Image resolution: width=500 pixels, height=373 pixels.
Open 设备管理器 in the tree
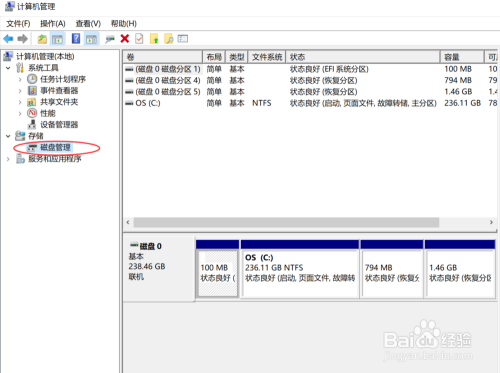59,125
